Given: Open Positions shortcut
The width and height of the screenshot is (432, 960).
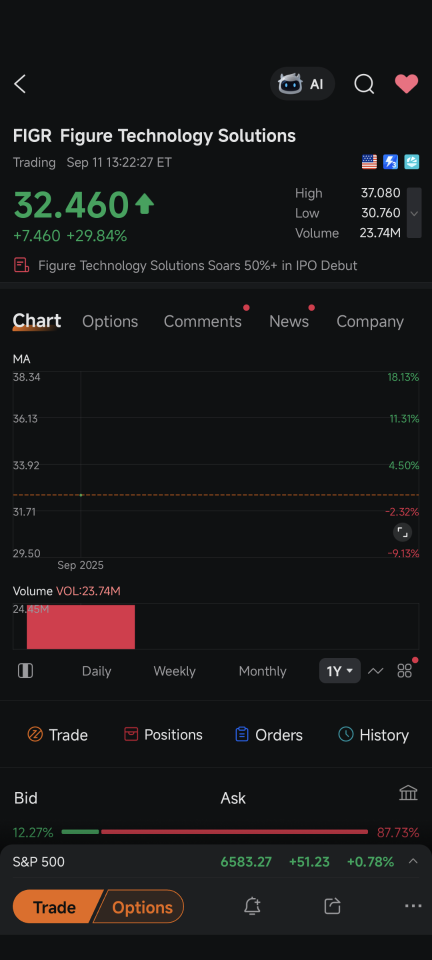Looking at the screenshot, I should (x=163, y=735).
